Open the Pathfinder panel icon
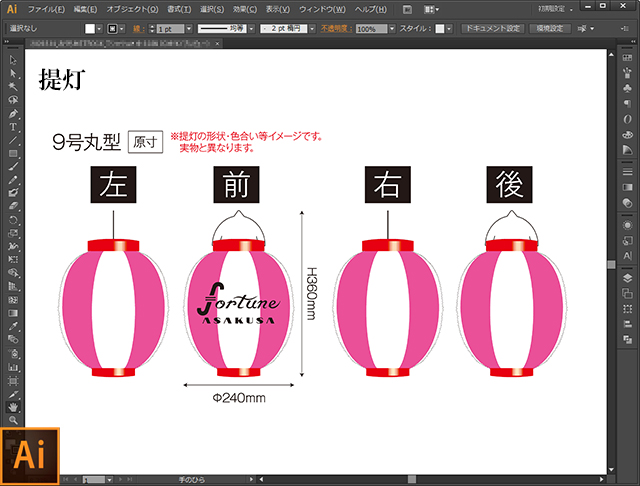 pyautogui.click(x=627, y=340)
